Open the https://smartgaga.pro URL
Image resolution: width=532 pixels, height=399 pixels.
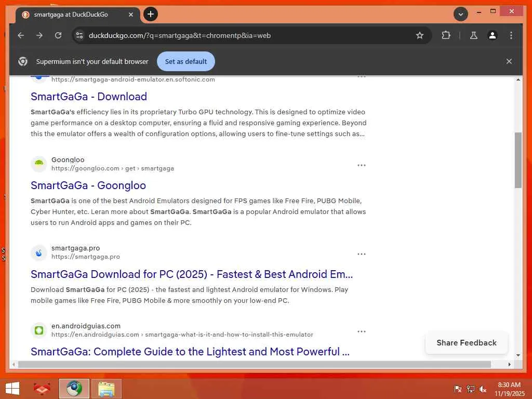pyautogui.click(x=86, y=257)
